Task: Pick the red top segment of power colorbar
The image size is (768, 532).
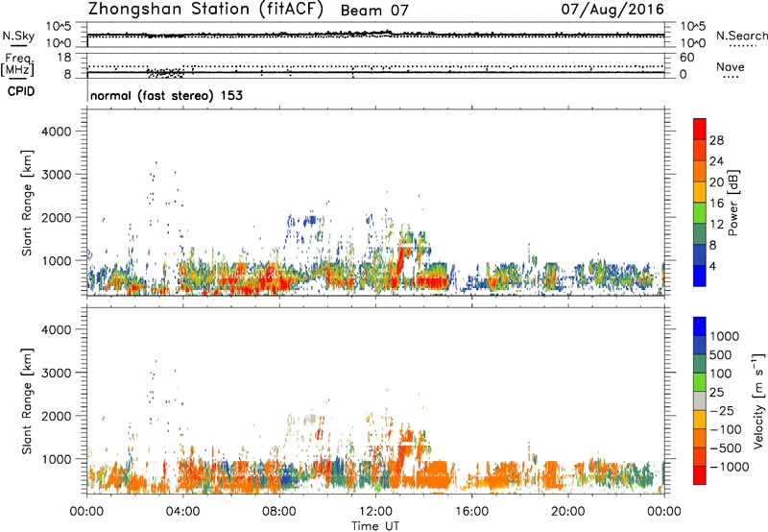Action: (x=700, y=130)
